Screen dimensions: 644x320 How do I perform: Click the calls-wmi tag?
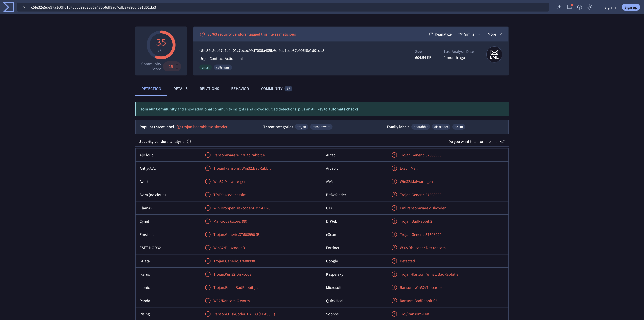(x=223, y=67)
